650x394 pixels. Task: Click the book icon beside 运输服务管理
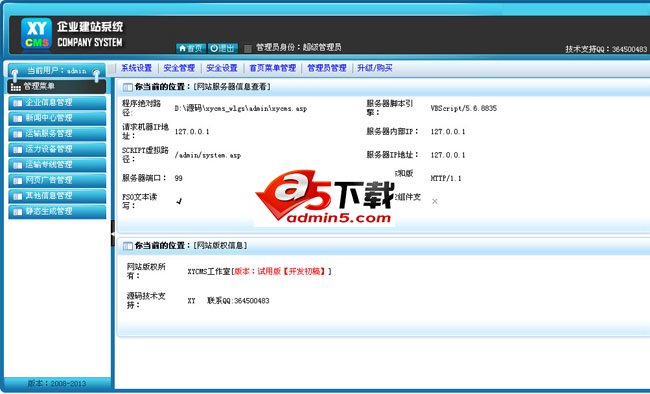[x=17, y=134]
